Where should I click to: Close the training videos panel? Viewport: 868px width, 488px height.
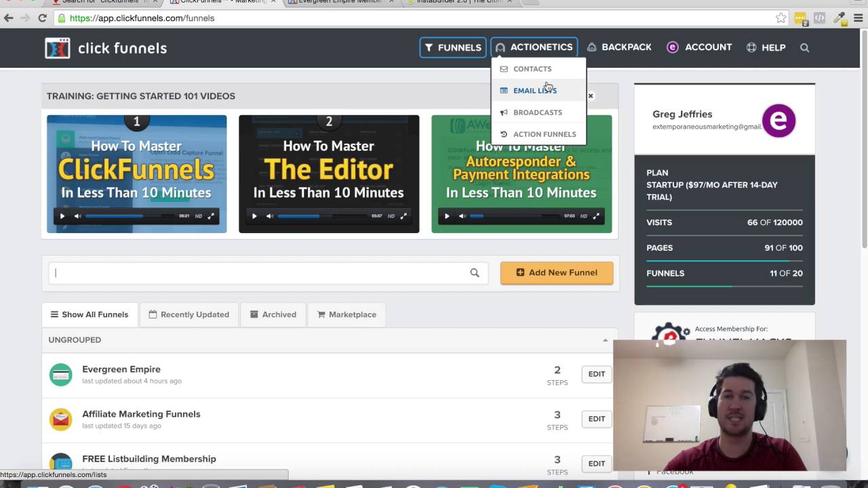(591, 96)
